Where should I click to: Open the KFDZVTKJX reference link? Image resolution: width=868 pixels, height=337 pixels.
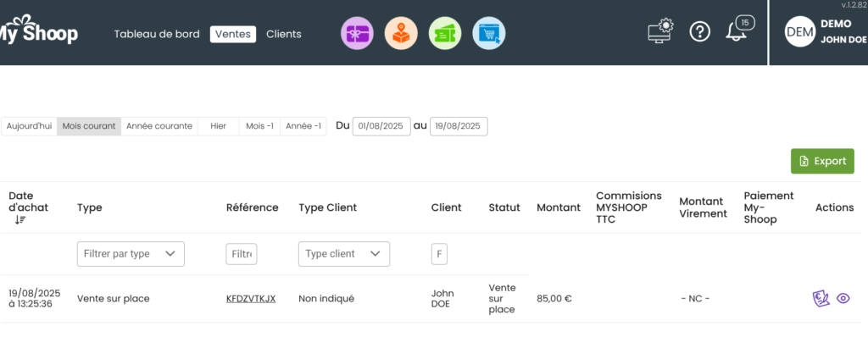(251, 299)
